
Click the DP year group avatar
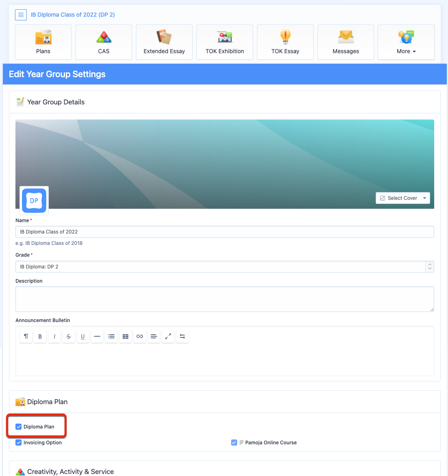(x=34, y=201)
